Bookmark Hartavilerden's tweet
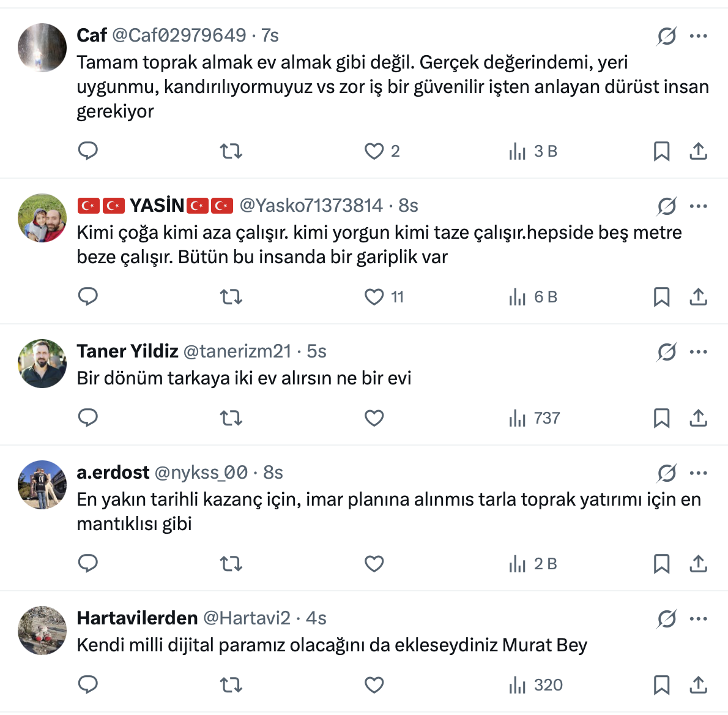This screenshot has width=728, height=715. [x=661, y=684]
